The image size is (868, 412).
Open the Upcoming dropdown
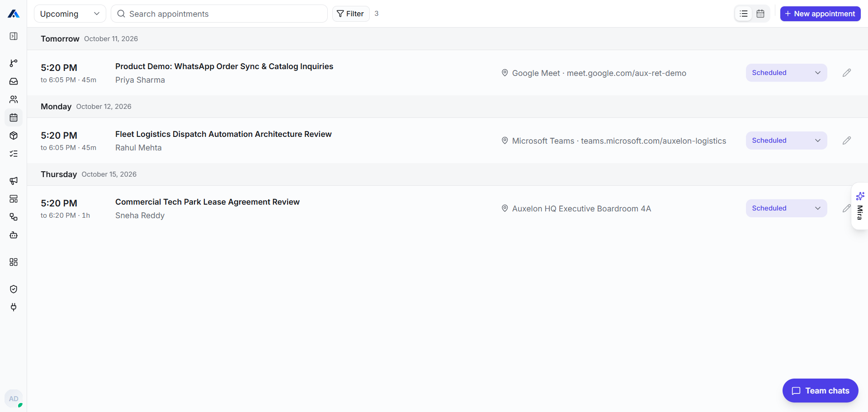point(70,14)
